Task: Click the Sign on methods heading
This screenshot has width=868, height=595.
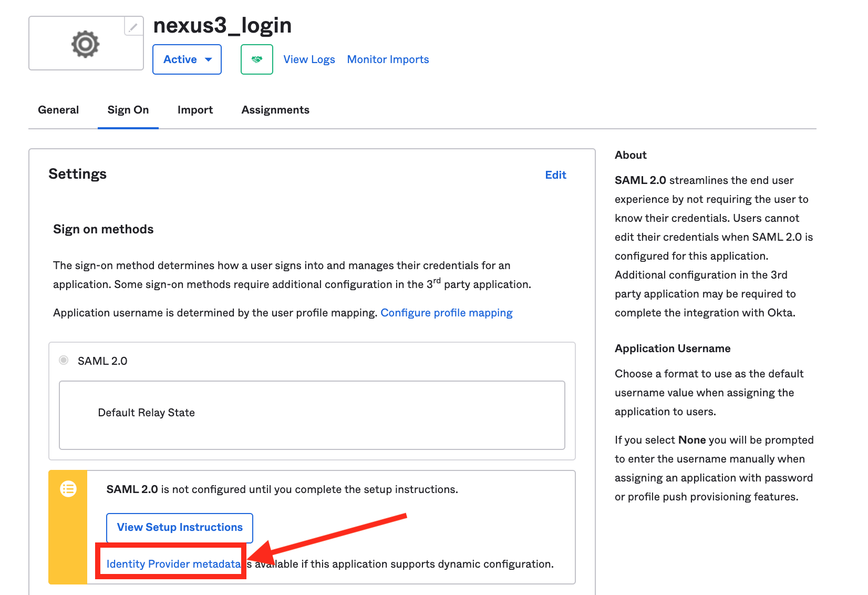Action: click(104, 229)
